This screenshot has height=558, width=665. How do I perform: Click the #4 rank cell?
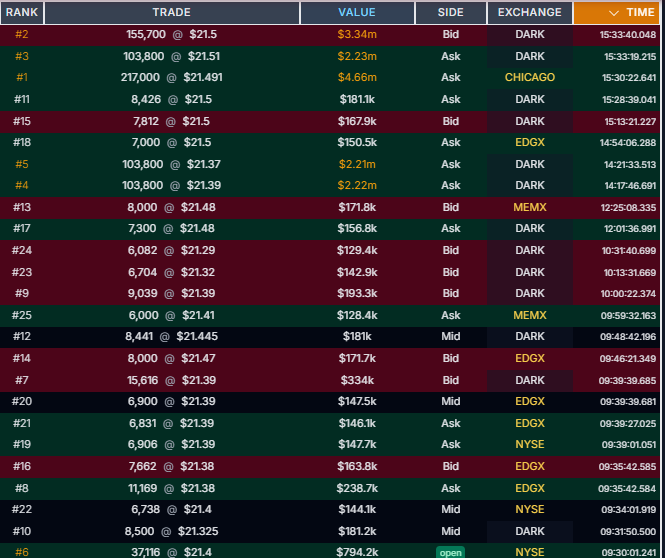click(x=22, y=185)
